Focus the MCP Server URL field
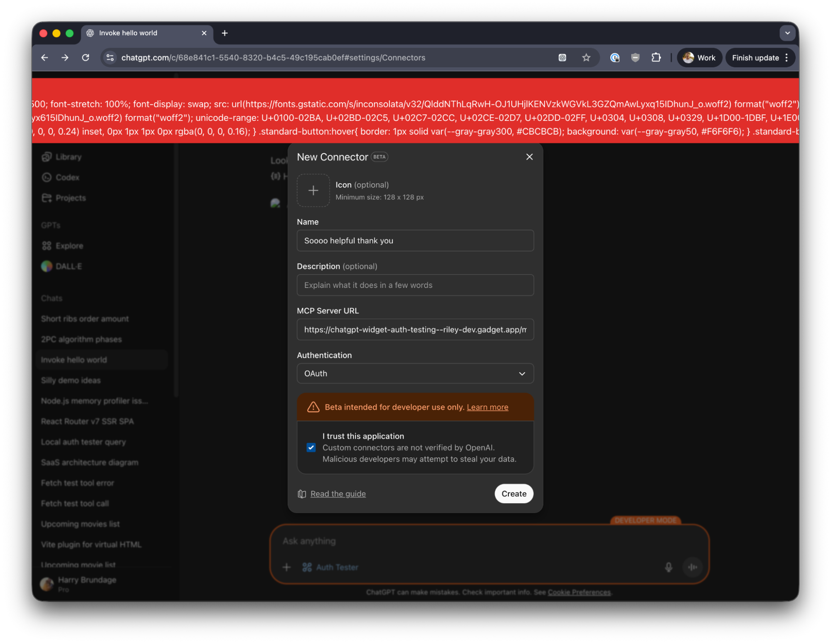831x644 pixels. pos(415,329)
